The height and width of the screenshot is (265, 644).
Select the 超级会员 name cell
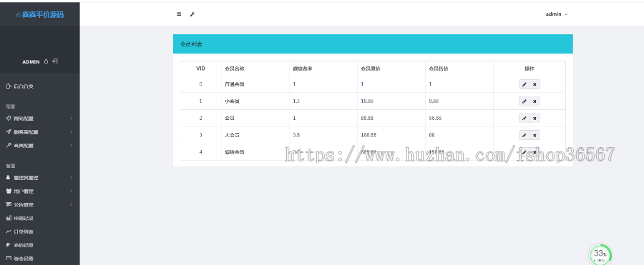click(x=235, y=151)
